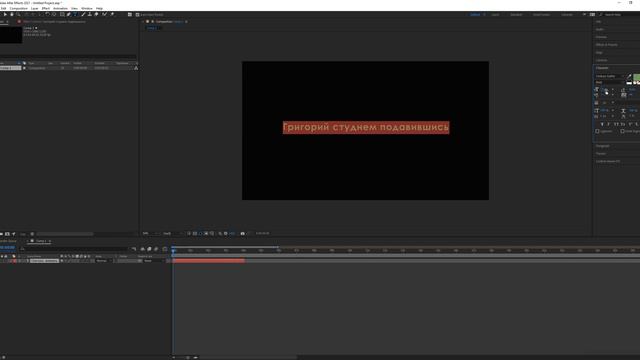Open the Help menu
The width and height of the screenshot is (640, 360).
coord(99,8)
